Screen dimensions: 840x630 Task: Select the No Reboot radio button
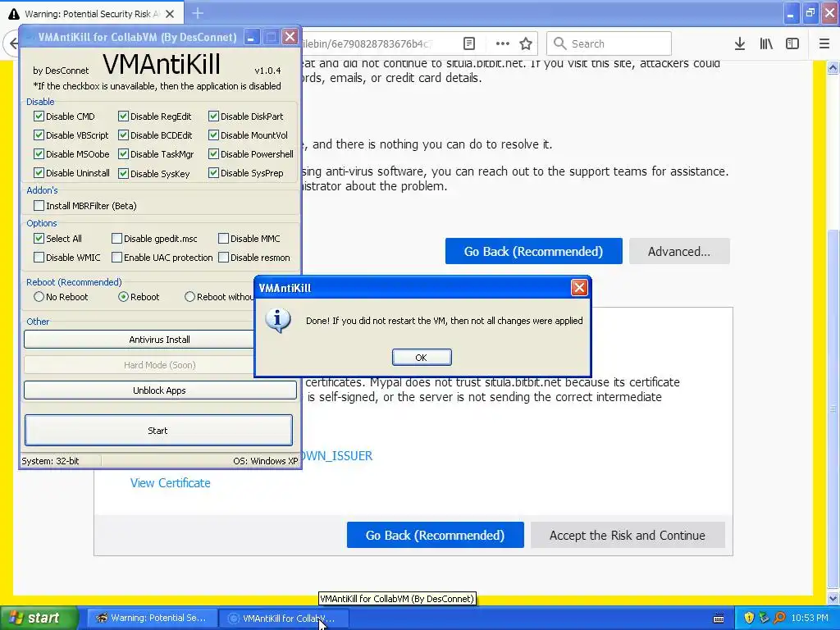coord(39,297)
